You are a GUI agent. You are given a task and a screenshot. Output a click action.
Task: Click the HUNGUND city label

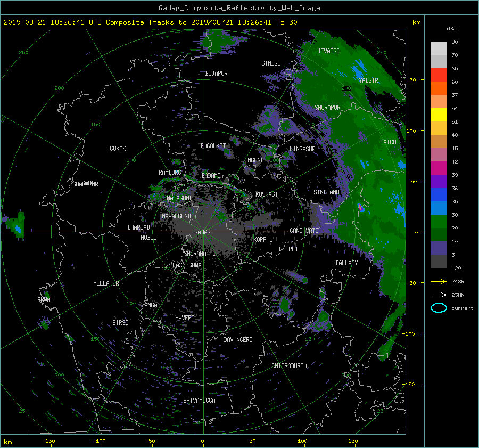point(252,160)
